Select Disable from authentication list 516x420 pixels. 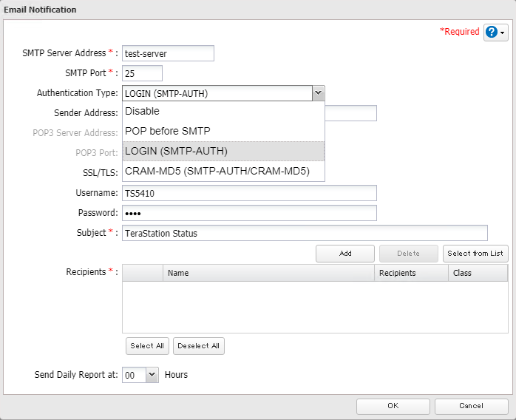(x=223, y=111)
